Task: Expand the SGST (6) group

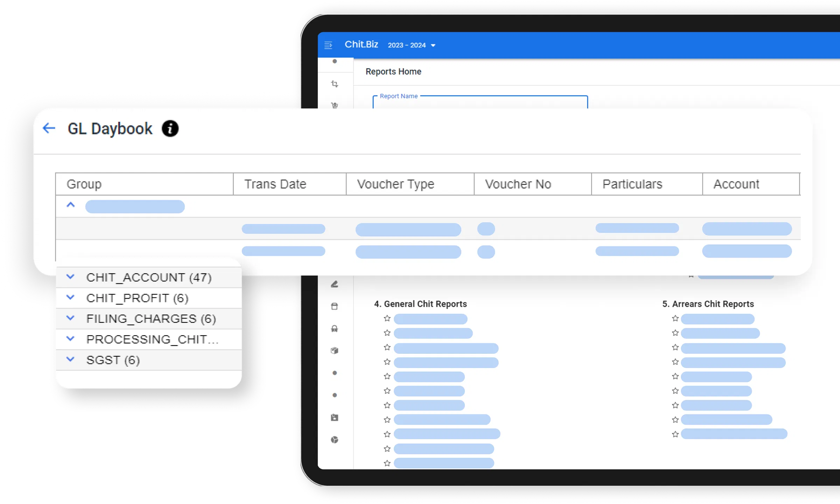Action: tap(70, 359)
